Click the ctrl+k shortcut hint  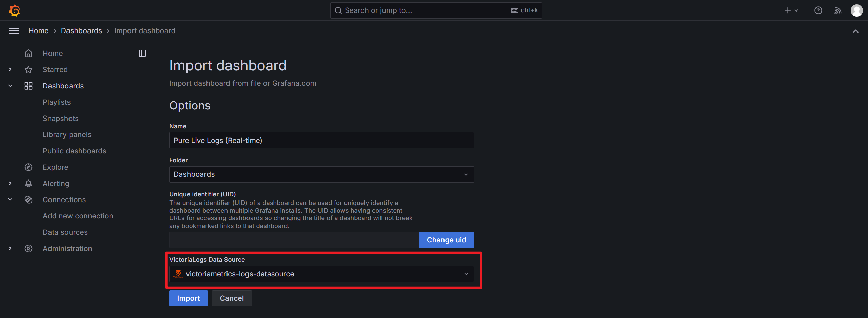pyautogui.click(x=525, y=10)
